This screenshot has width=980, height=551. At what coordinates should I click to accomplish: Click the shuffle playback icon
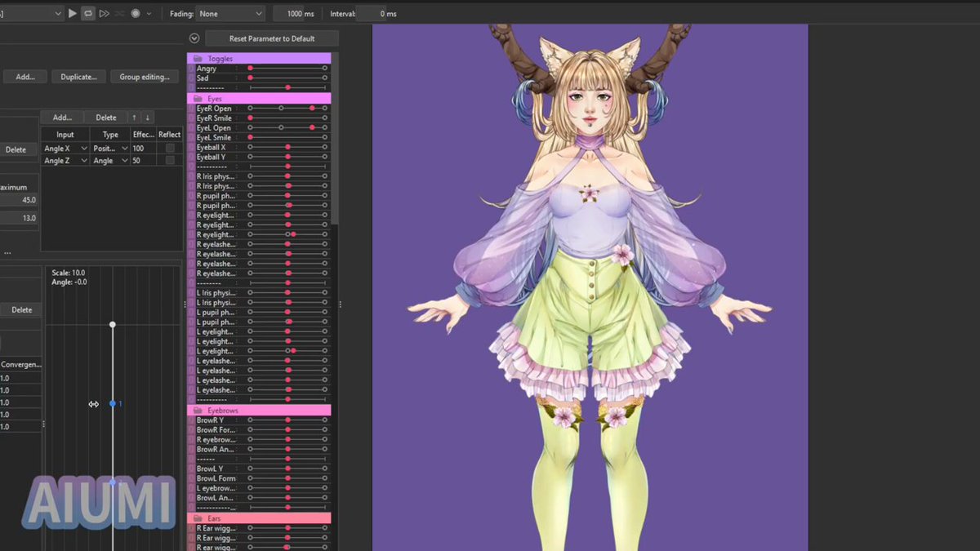click(x=119, y=13)
